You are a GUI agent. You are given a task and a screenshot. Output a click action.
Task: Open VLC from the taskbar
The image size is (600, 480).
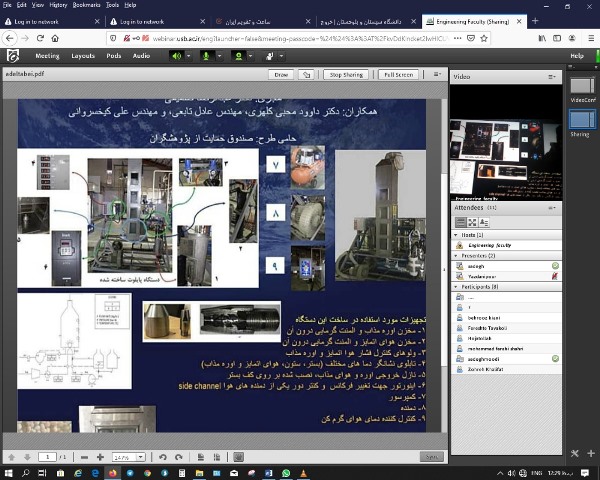point(303,473)
